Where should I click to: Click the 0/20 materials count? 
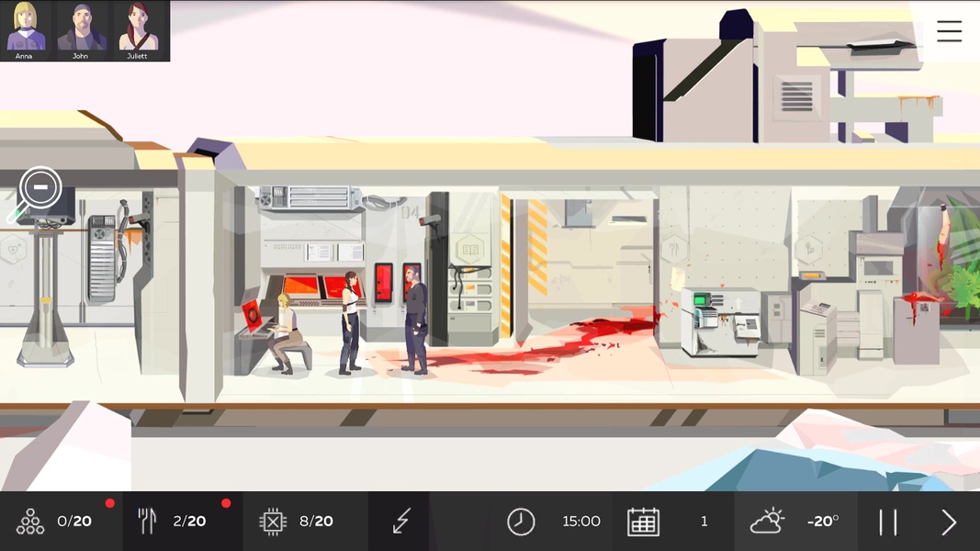point(74,521)
